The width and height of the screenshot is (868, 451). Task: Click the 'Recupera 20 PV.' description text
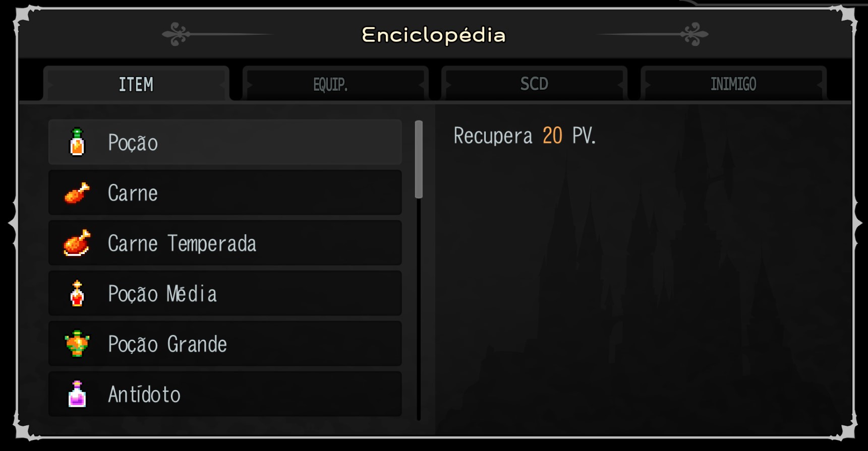525,136
